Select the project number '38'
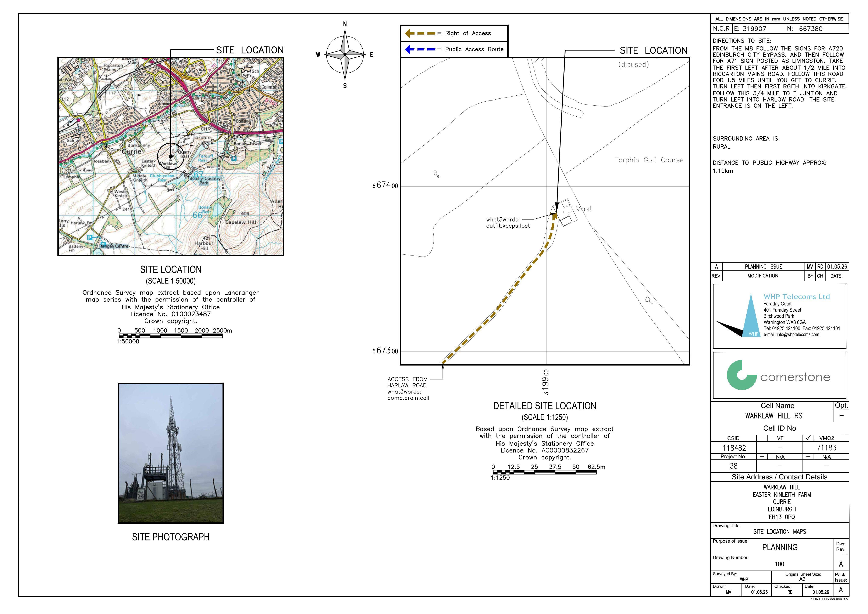 [x=733, y=466]
